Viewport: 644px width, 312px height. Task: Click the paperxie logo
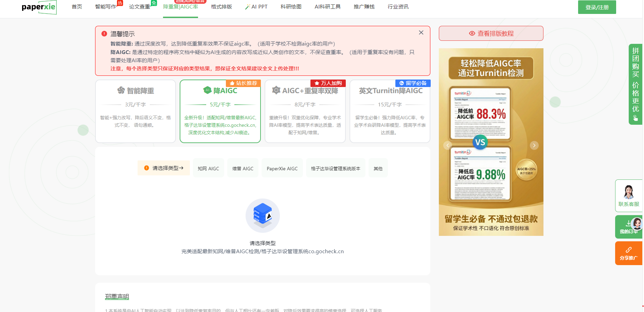39,7
